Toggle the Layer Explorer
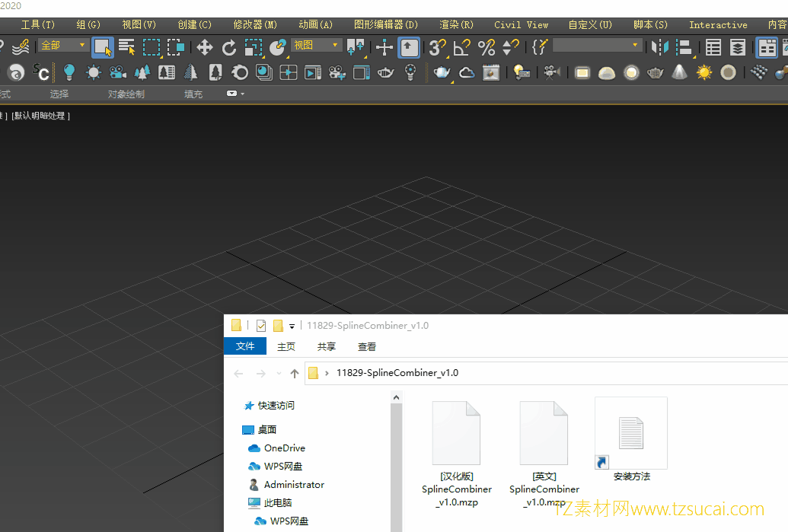This screenshot has height=532, width=788. pyautogui.click(x=738, y=47)
